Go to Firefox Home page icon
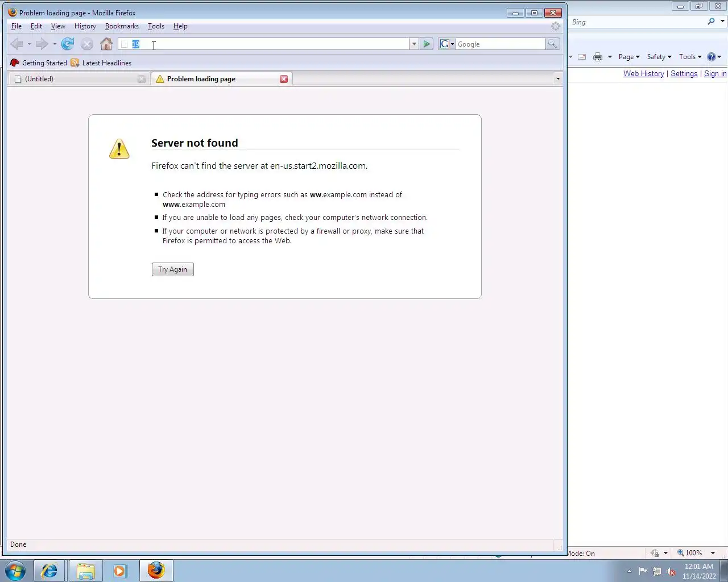This screenshot has width=728, height=582. 106,44
